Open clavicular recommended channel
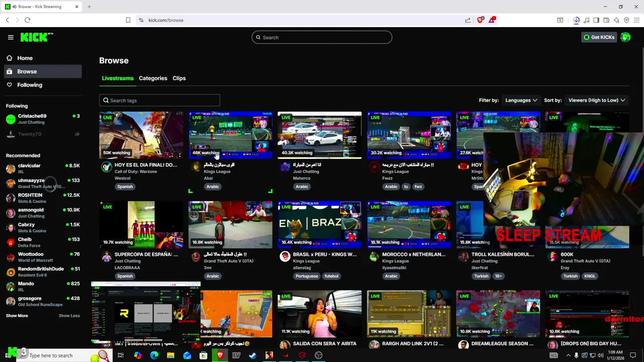Image resolution: width=644 pixels, height=362 pixels. click(x=43, y=168)
